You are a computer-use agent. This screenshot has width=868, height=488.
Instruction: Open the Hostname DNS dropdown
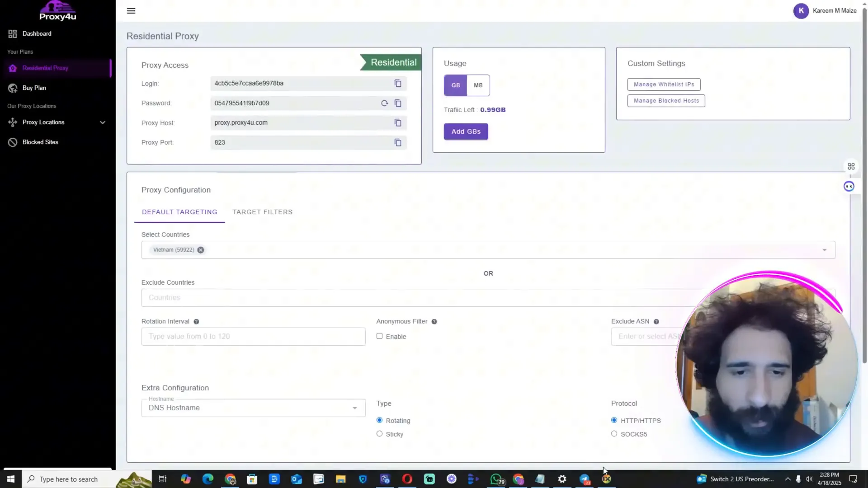pos(253,408)
